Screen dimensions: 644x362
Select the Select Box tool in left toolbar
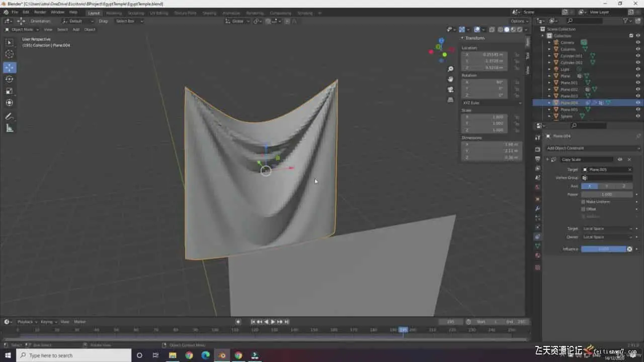point(10,43)
